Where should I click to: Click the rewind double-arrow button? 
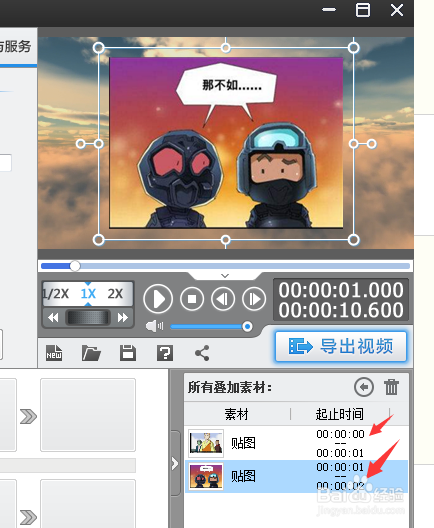(x=53, y=318)
